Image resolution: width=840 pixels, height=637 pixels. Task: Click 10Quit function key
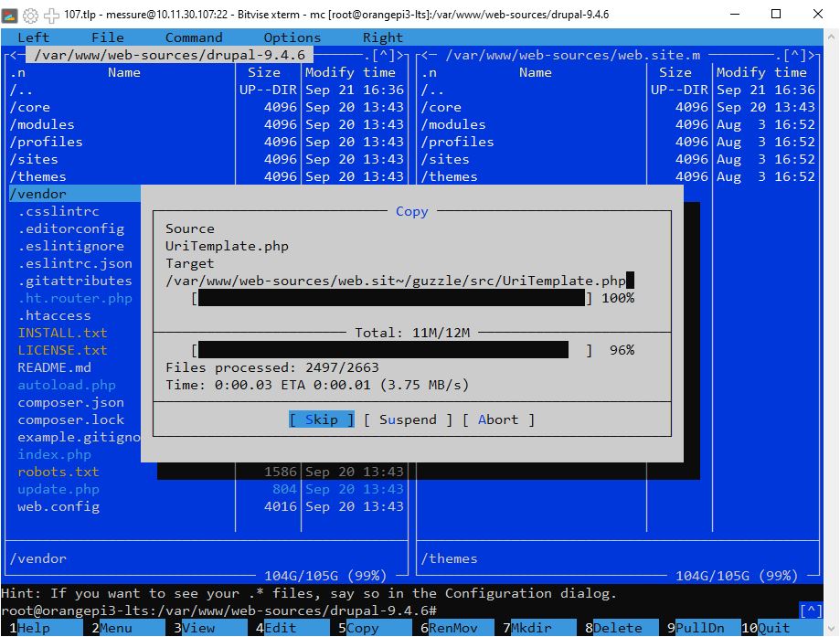(782, 628)
